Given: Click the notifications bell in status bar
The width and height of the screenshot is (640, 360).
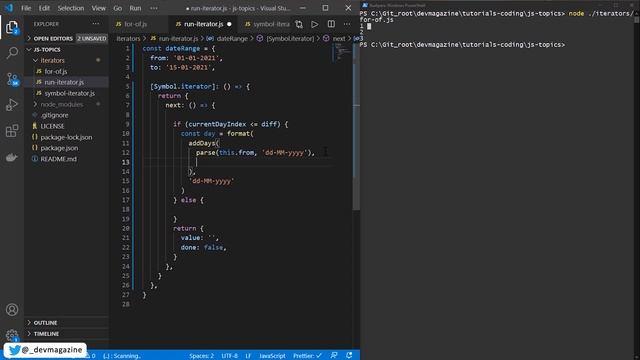Looking at the screenshot, I should [x=349, y=356].
